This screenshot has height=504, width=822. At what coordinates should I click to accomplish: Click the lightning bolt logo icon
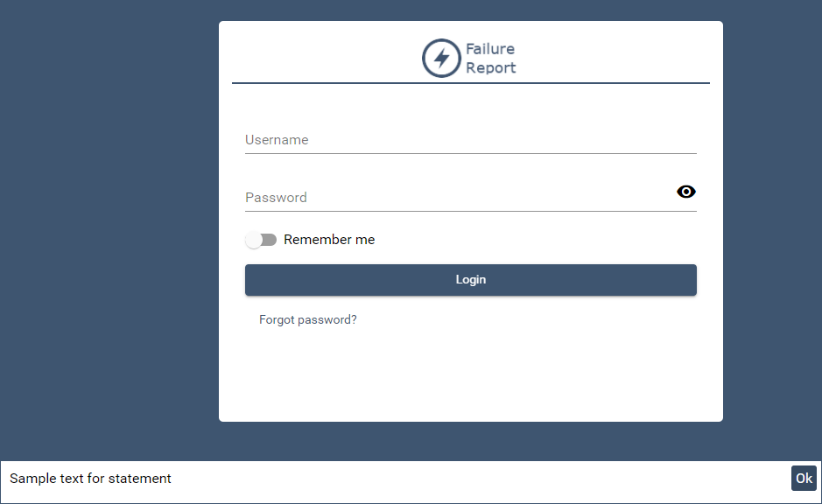point(442,59)
